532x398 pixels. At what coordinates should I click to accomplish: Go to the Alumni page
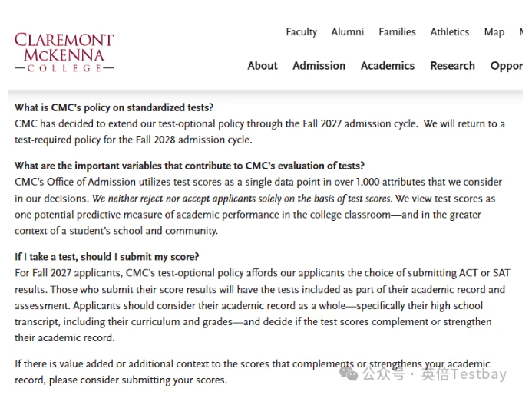pos(348,32)
